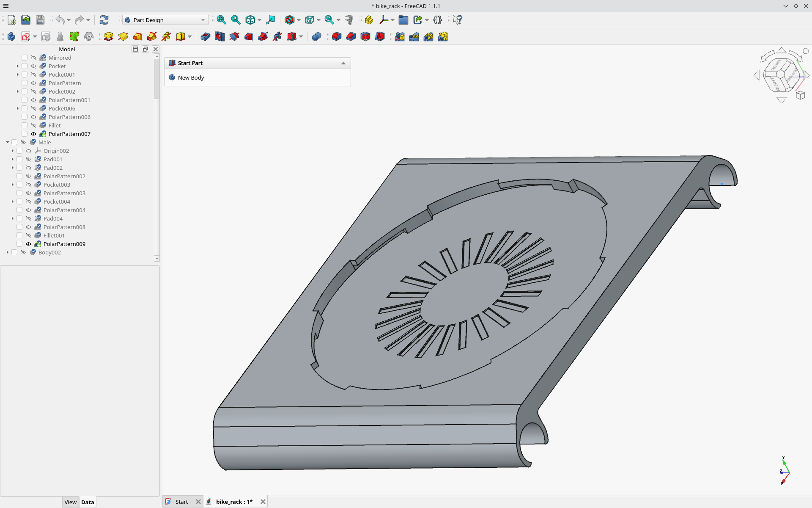Redo the last undone action

(79, 20)
